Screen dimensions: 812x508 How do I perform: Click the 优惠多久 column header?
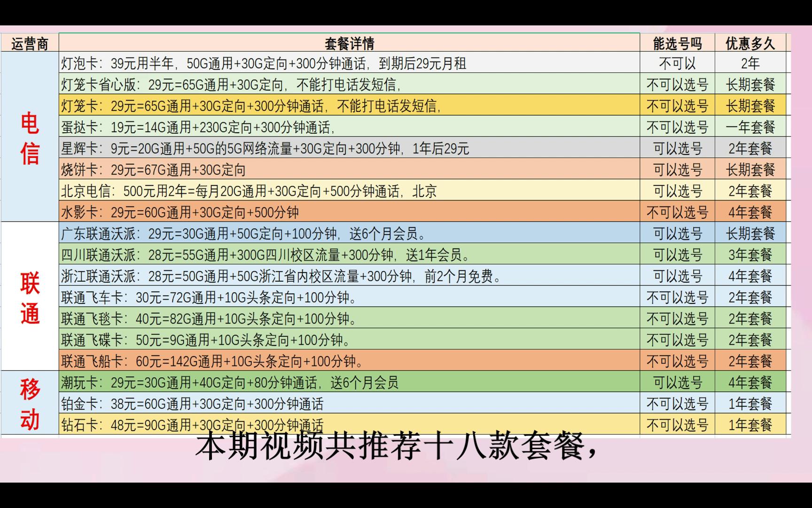(x=750, y=43)
